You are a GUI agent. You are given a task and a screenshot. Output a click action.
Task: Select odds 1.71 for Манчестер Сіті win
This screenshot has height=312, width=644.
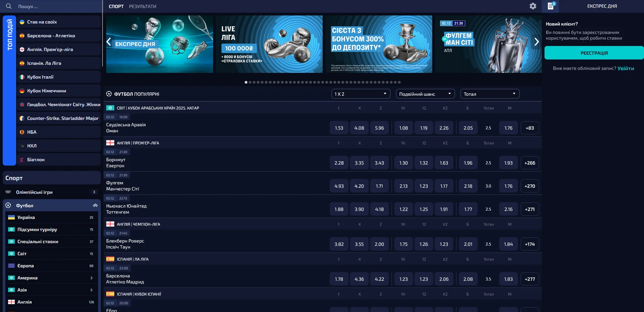click(x=379, y=186)
